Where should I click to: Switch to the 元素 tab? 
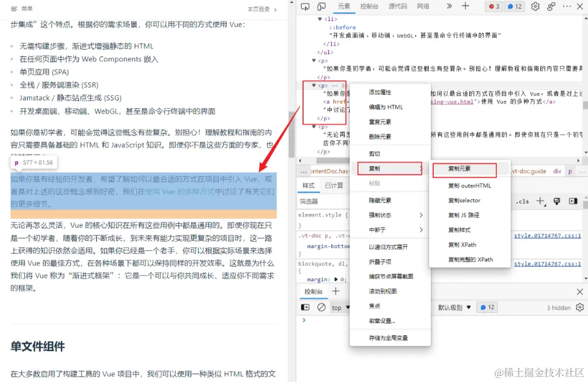click(x=344, y=6)
